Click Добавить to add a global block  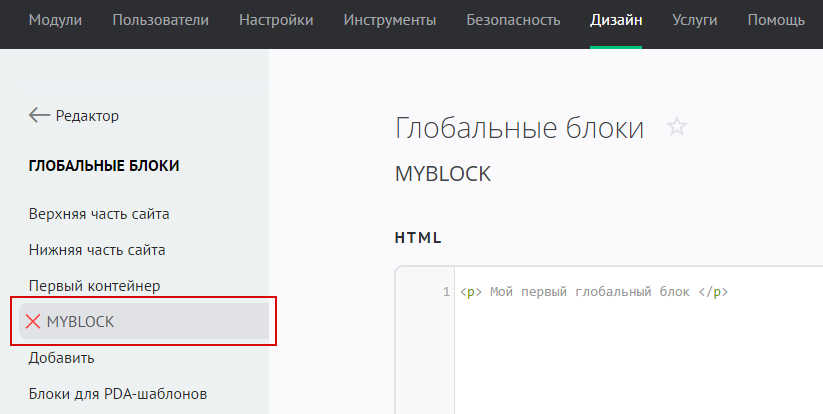[62, 358]
